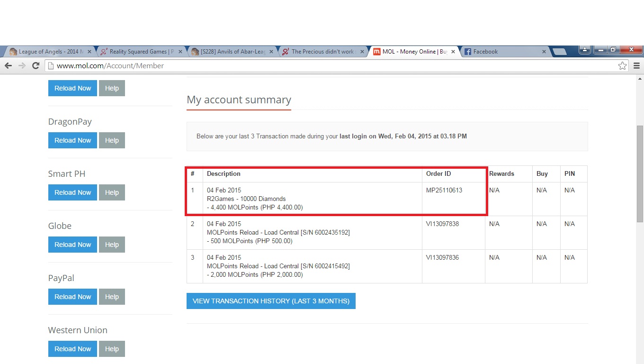Close the Facebook tab
The image size is (644, 364).
click(x=544, y=52)
